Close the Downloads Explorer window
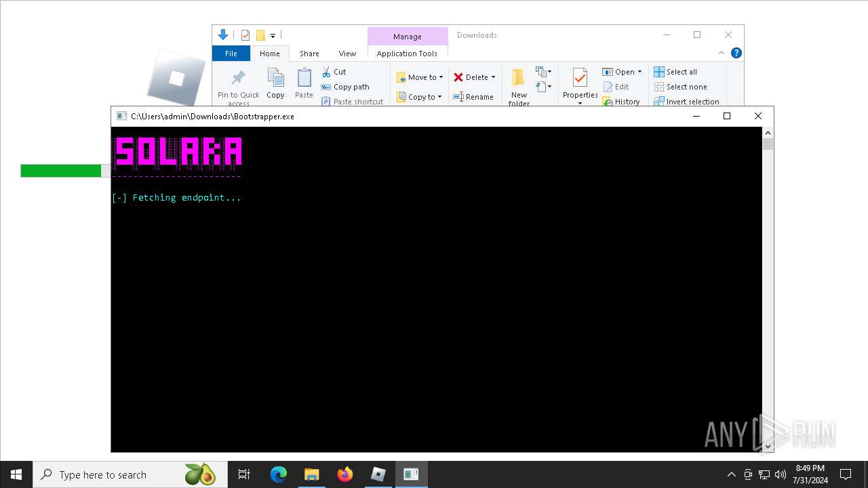The height and width of the screenshot is (488, 868). click(x=728, y=35)
